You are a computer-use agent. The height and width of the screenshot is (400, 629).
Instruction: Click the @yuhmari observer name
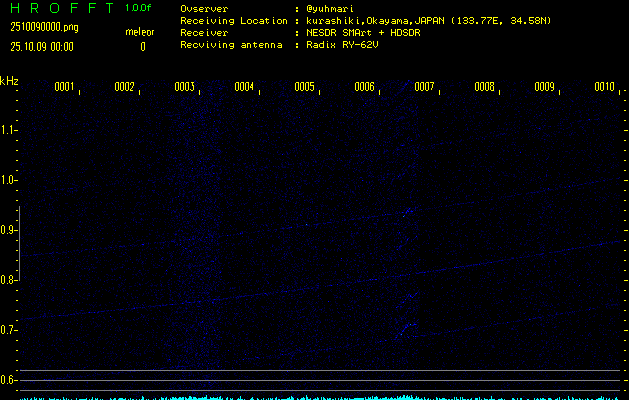pos(329,9)
